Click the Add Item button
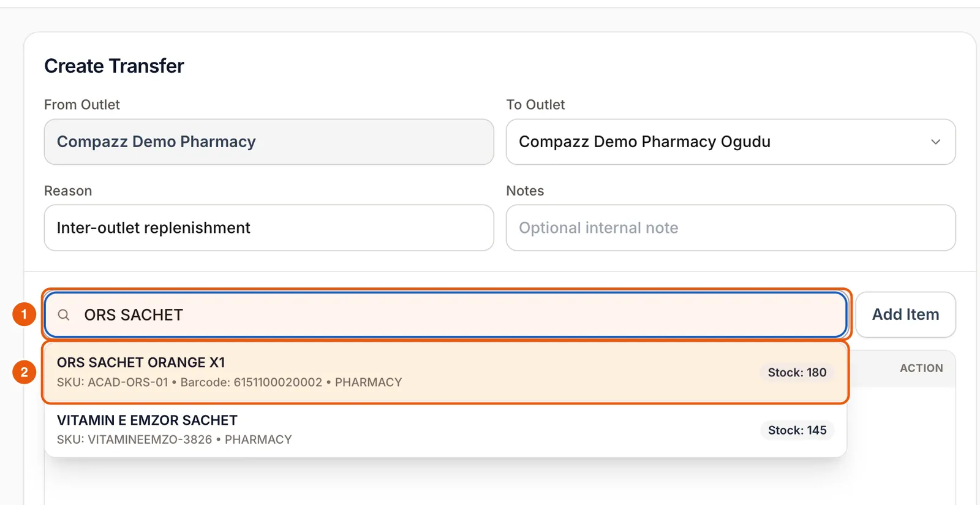 click(x=905, y=314)
